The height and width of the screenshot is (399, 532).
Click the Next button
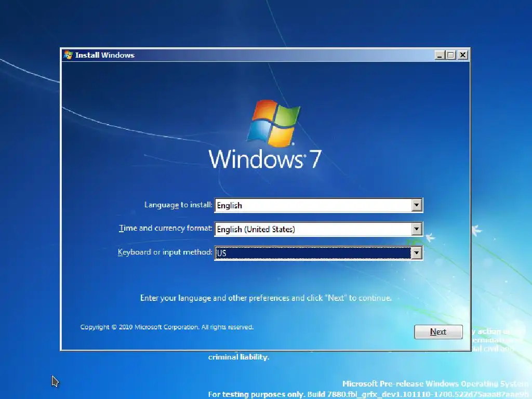click(438, 331)
